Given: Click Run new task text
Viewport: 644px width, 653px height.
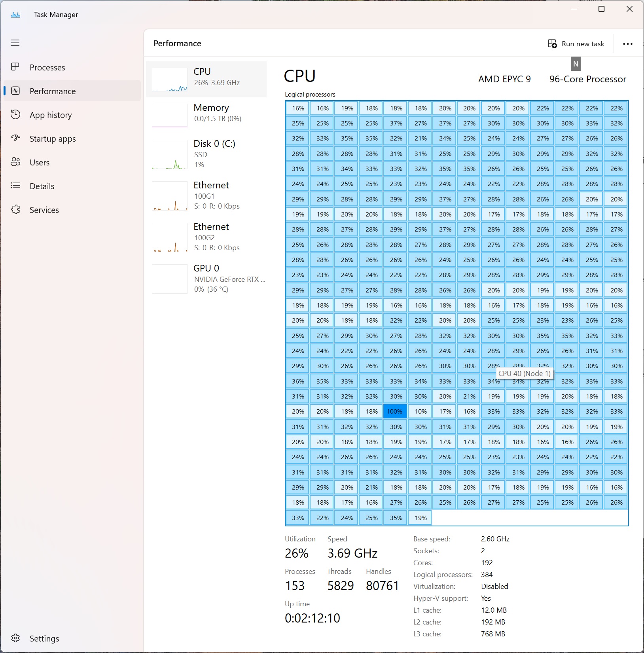Looking at the screenshot, I should coord(583,44).
